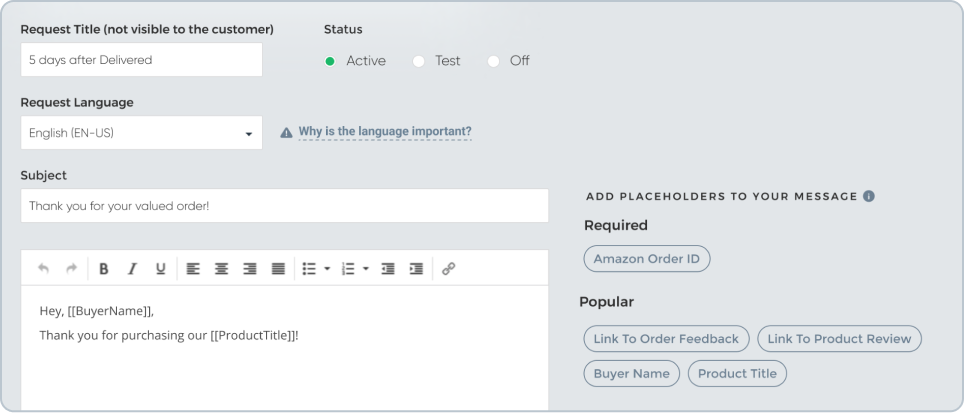
Task: Click the Bold formatting icon
Action: (104, 269)
